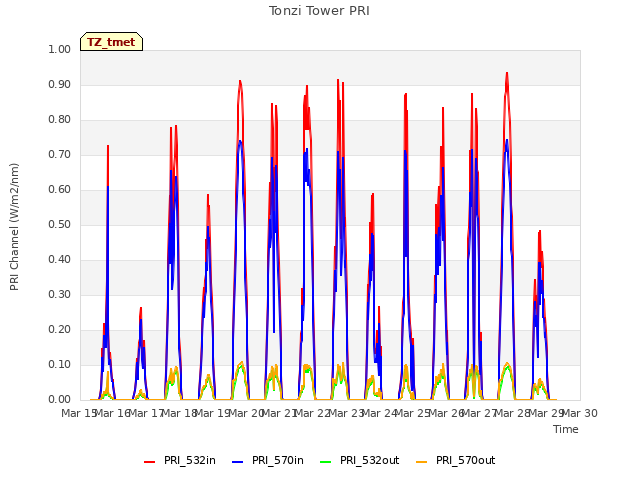Click the 0.80 y-axis tick label
Screen dimensions: 640x480
(60, 120)
